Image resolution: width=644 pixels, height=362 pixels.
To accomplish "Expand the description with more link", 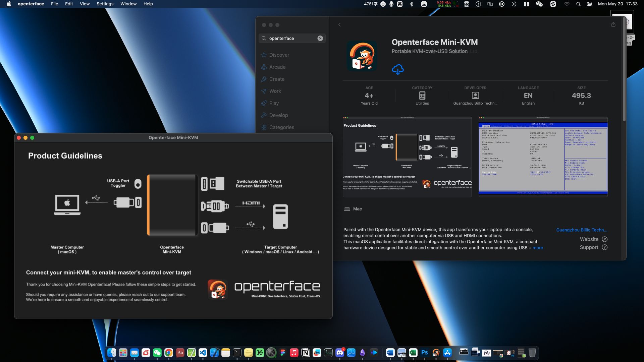I will tap(538, 248).
